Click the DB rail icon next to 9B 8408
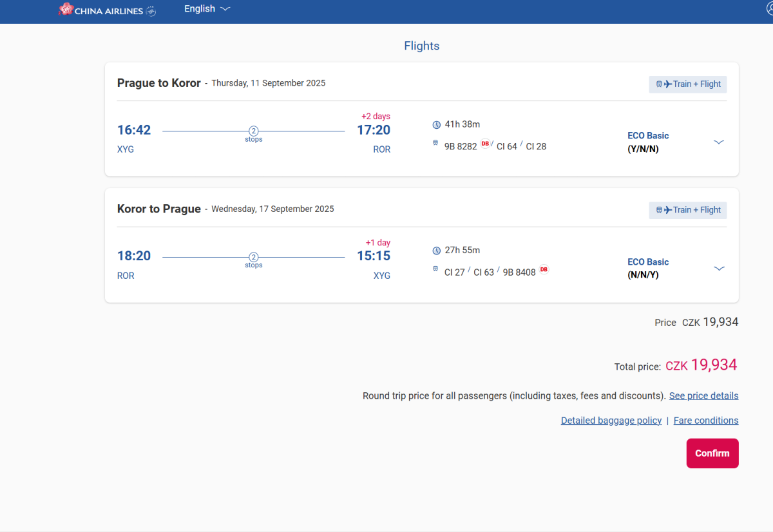The height and width of the screenshot is (532, 773). [544, 270]
